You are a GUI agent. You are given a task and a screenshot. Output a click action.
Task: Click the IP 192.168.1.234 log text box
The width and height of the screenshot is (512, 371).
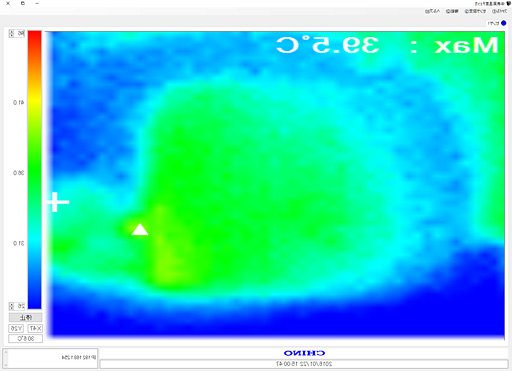(x=50, y=357)
